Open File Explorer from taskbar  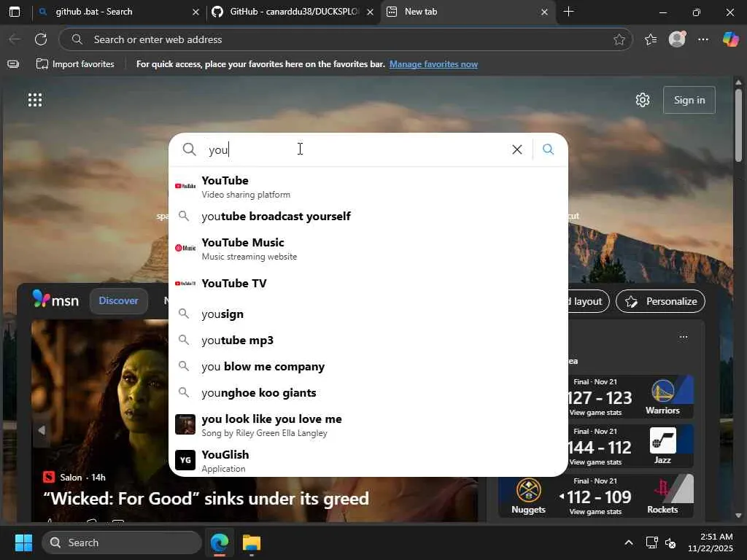click(x=252, y=542)
